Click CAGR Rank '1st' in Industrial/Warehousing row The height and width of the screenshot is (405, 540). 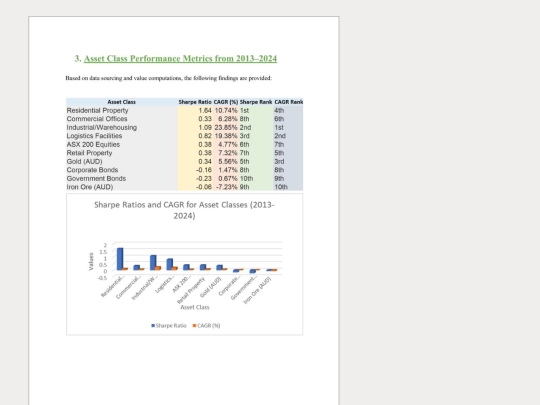coord(279,127)
